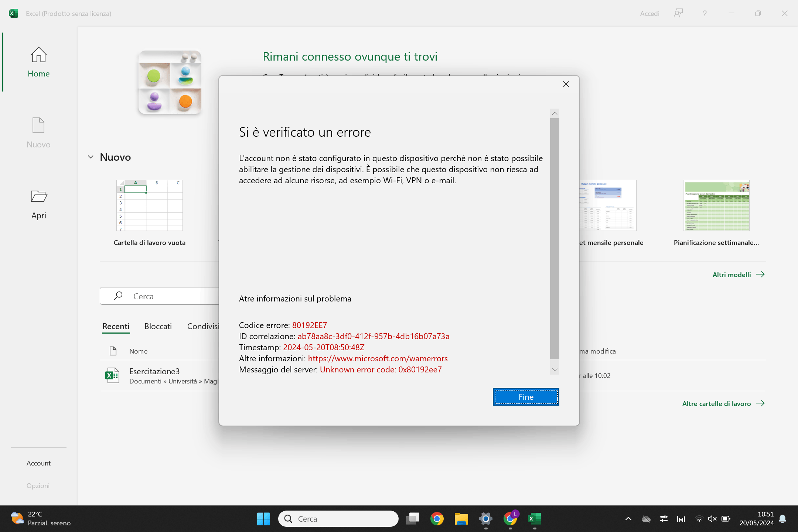Click Accedi to sign in
This screenshot has width=798, height=532.
pos(650,14)
